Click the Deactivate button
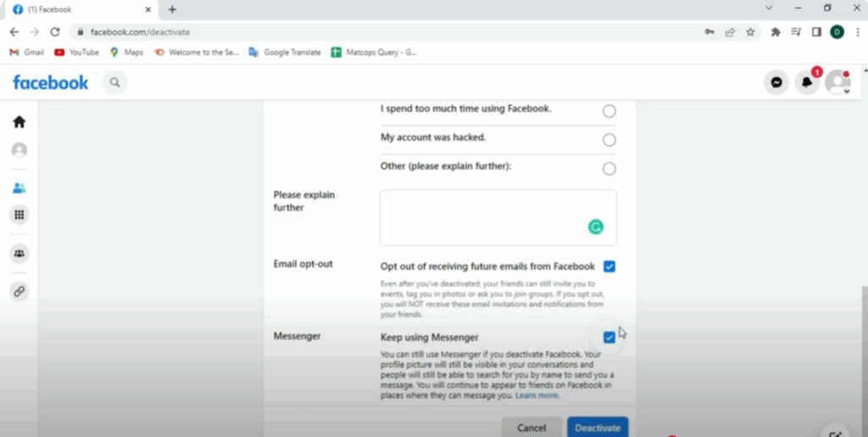Image resolution: width=868 pixels, height=437 pixels. 598,427
